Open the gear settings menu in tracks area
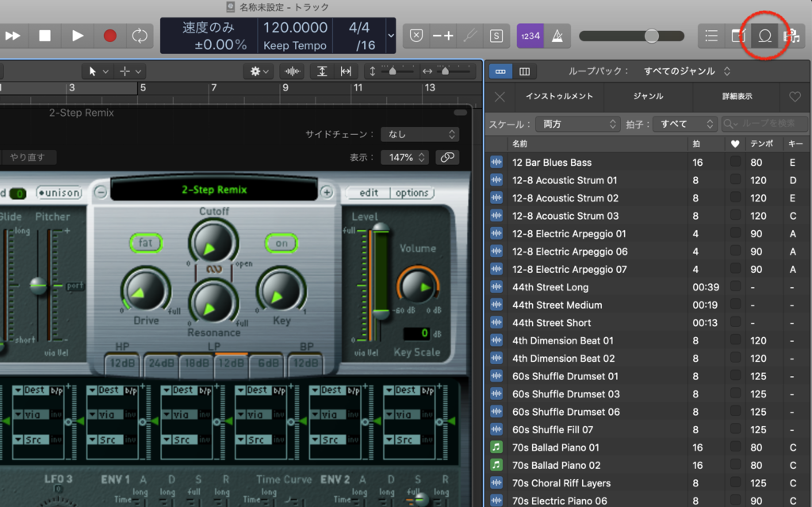This screenshot has width=812, height=507. pos(259,71)
